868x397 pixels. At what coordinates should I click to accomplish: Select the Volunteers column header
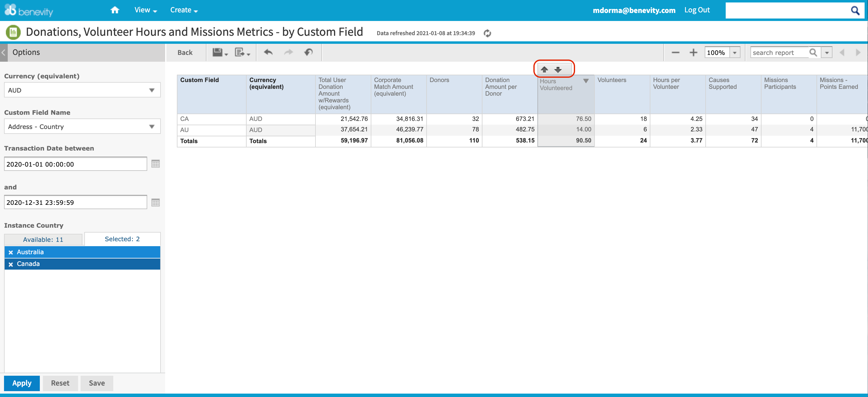click(622, 94)
